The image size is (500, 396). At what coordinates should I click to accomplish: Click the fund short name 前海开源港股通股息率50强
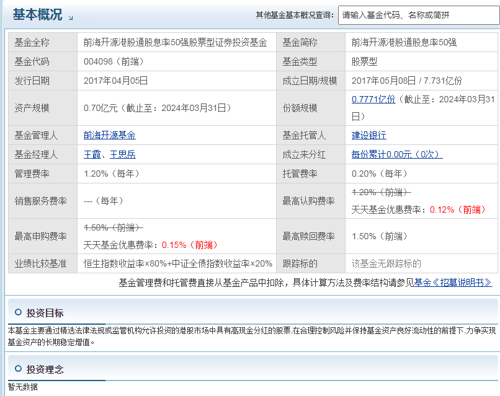click(404, 42)
